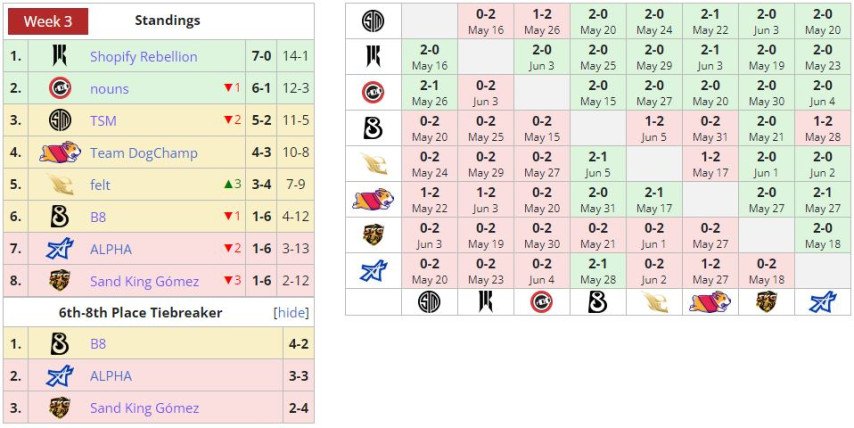The height and width of the screenshot is (428, 854).
Task: Click the green up-3 rank change indicator beside felt
Action: [231, 185]
